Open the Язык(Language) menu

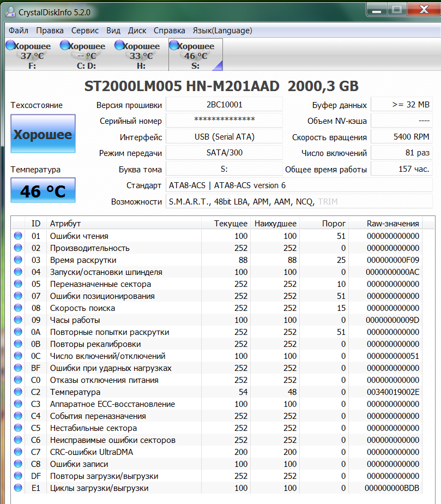[x=222, y=31]
